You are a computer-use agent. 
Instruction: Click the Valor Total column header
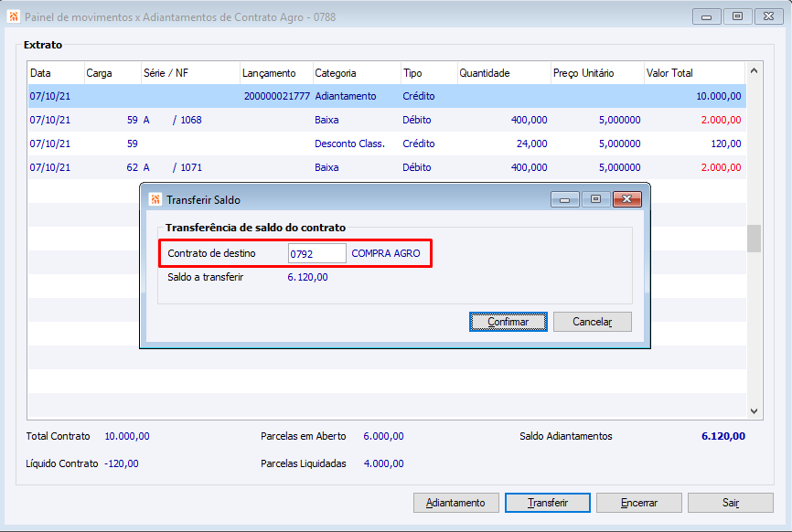click(x=694, y=73)
